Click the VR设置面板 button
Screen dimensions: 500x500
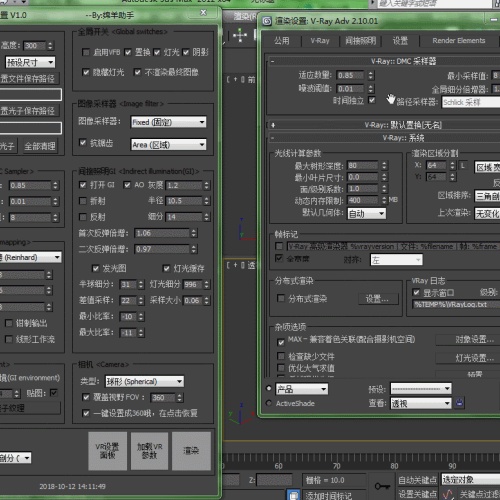pos(107,451)
